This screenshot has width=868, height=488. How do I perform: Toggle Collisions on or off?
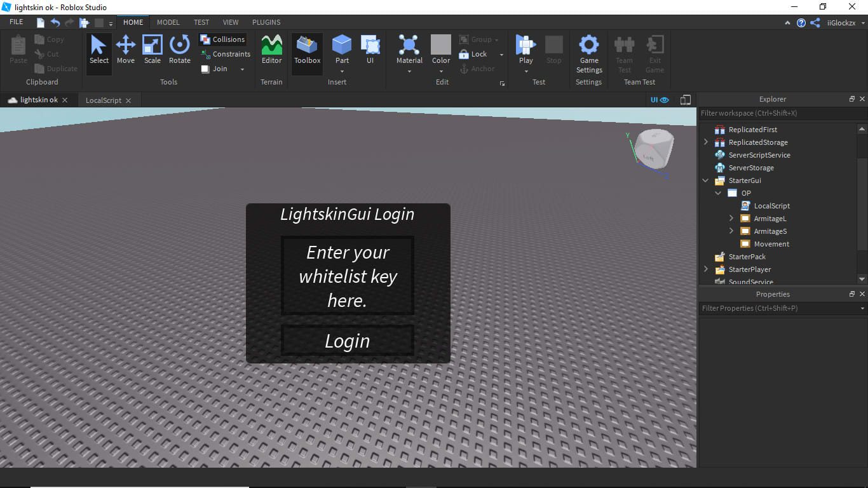[x=222, y=39]
